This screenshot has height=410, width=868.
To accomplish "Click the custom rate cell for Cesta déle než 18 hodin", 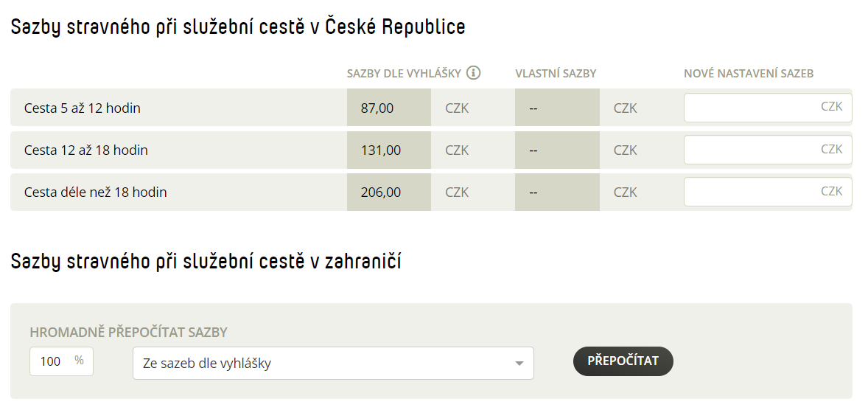I will tap(558, 192).
